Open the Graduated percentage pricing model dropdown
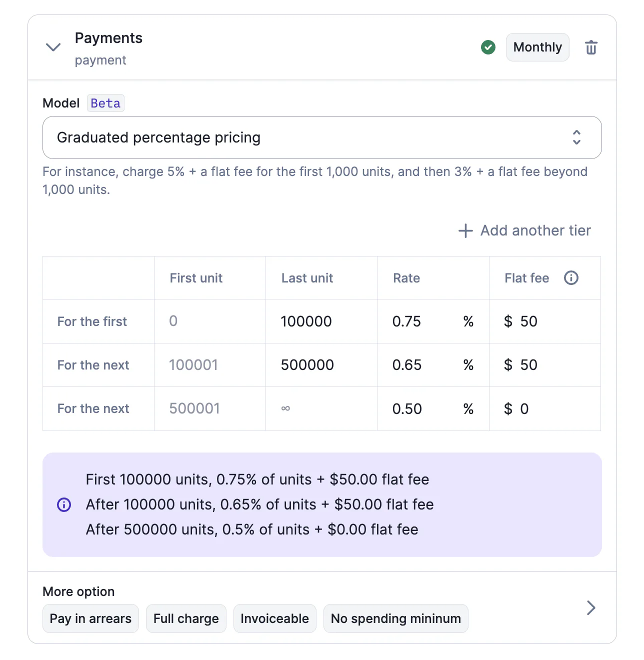Image resolution: width=644 pixels, height=660 pixels. click(322, 137)
